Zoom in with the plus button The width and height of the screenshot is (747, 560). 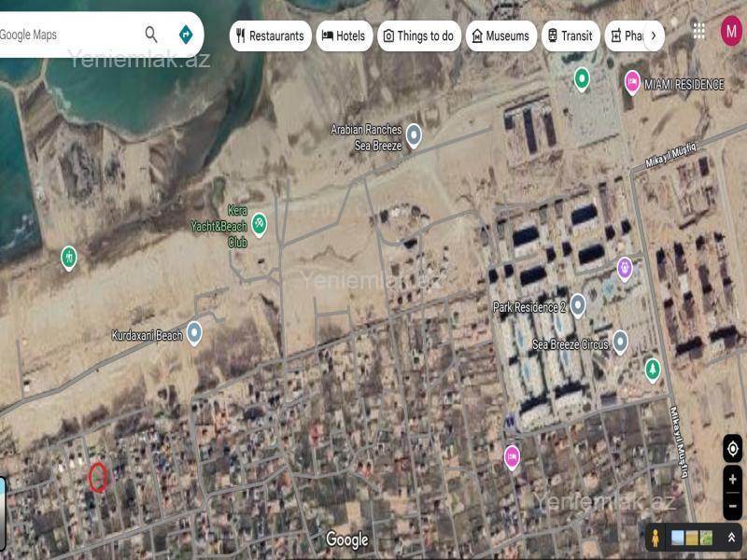tap(732, 480)
